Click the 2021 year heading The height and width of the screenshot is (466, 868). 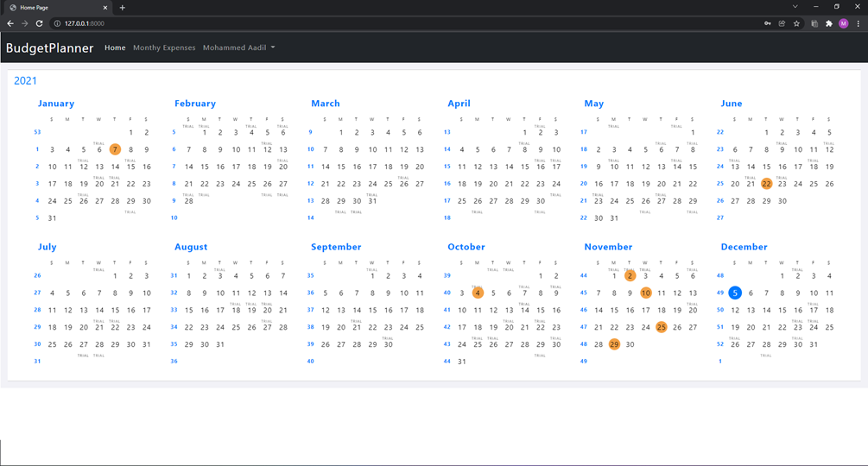tap(25, 81)
